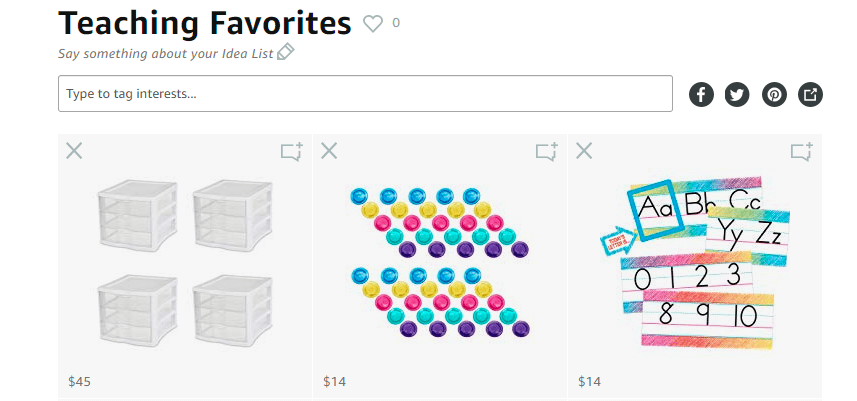Click the $45 price of the storage drawers

(x=78, y=381)
